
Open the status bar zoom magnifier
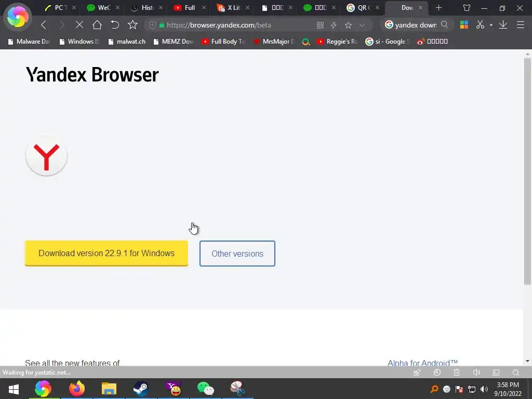coord(516,373)
